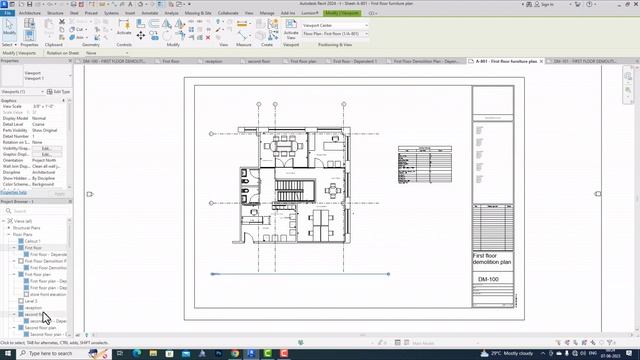The width and height of the screenshot is (640, 360).
Task: Switch to the Architecture ribbon tab
Action: [30, 13]
